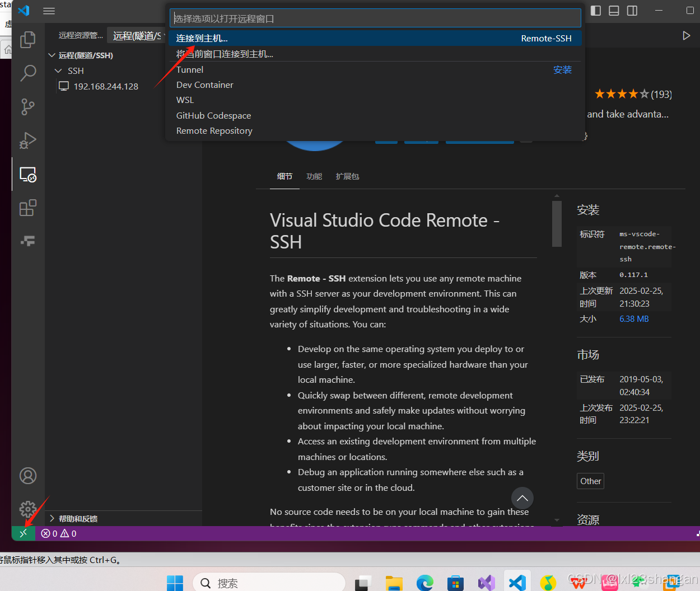700x591 pixels.
Task: Click the version value 0.117.1
Action: (x=633, y=275)
